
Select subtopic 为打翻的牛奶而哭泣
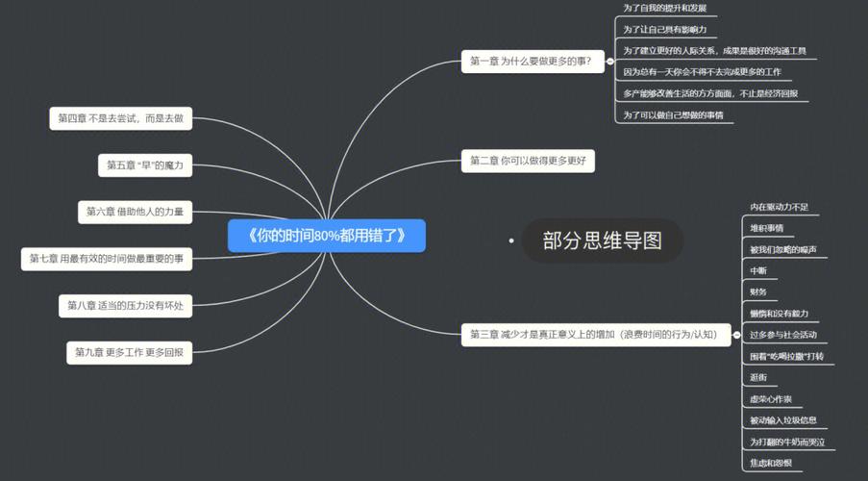(787, 442)
